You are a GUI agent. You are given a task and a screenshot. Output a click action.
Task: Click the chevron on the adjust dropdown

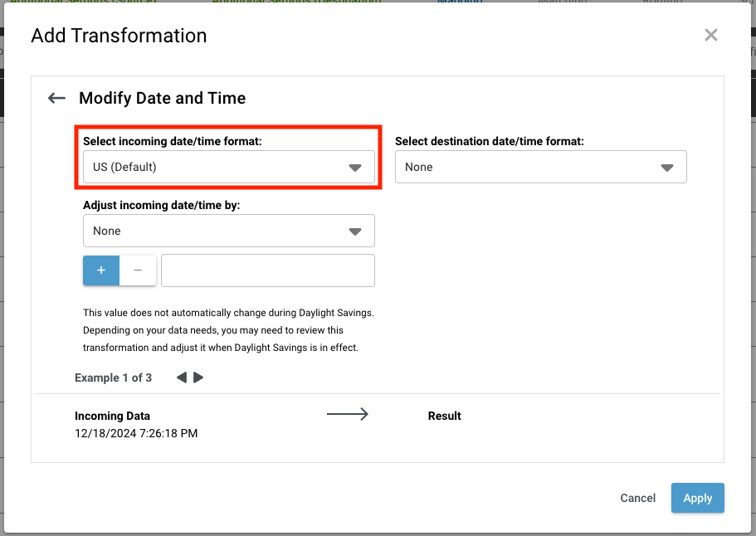[x=356, y=231]
